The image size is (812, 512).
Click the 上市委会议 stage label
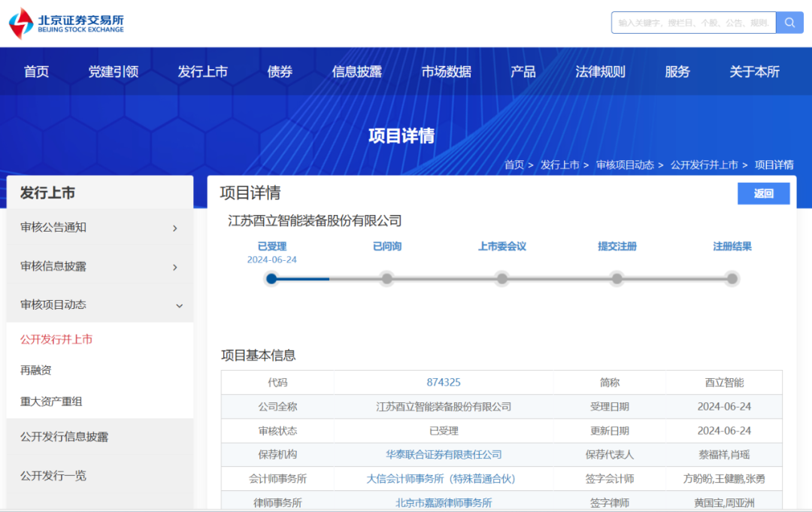pos(501,247)
